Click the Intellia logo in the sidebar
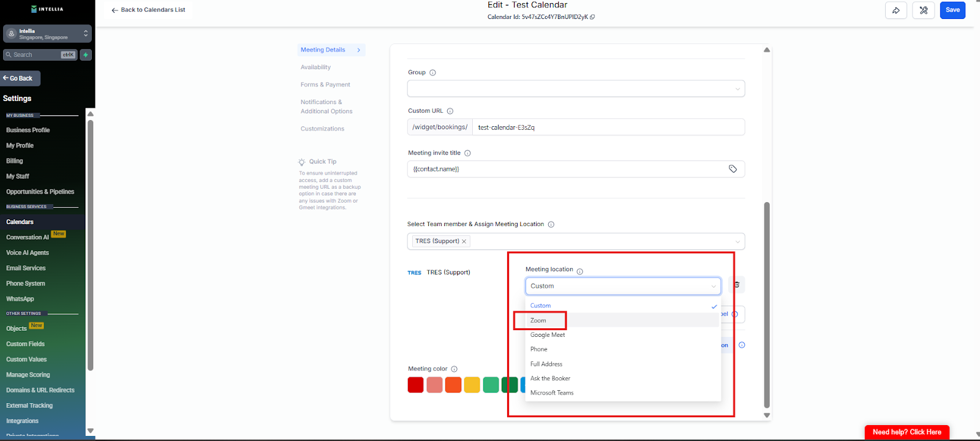Screen dimensions: 980x441 tap(47, 9)
